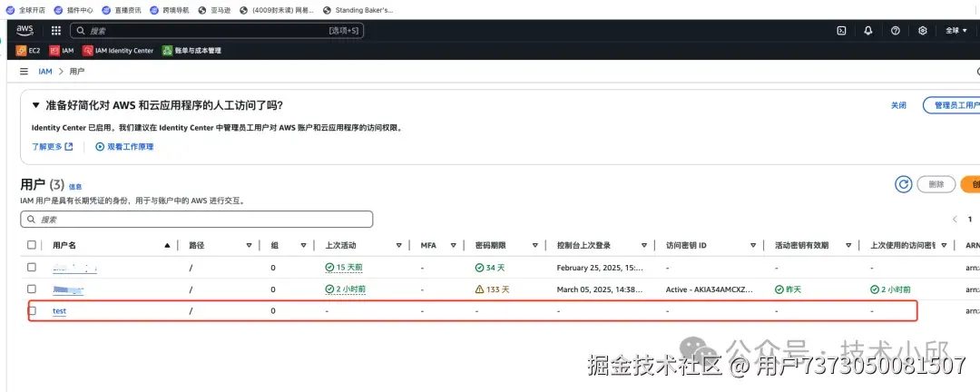
Task: Select the 15 天前 last activity cell
Action: [344, 268]
